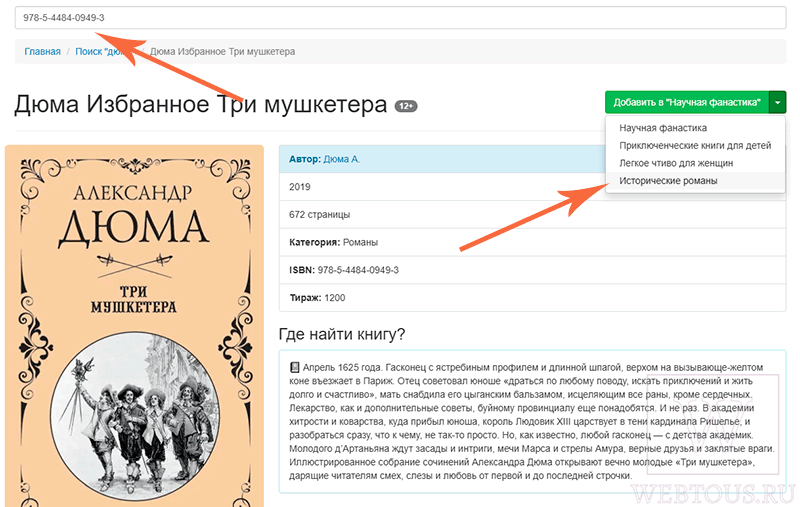The image size is (800, 507).
Task: Click the heading Где найти книгу?
Action: 341,334
